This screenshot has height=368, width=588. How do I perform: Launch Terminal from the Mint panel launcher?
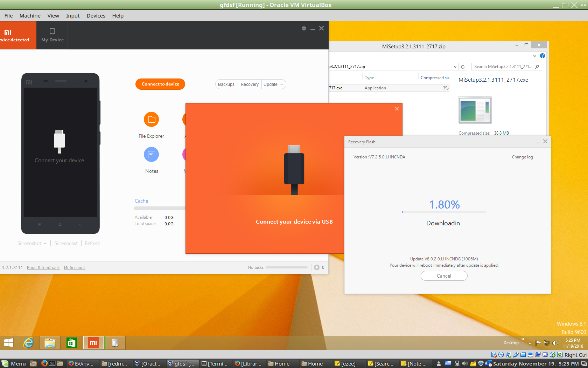point(52,363)
